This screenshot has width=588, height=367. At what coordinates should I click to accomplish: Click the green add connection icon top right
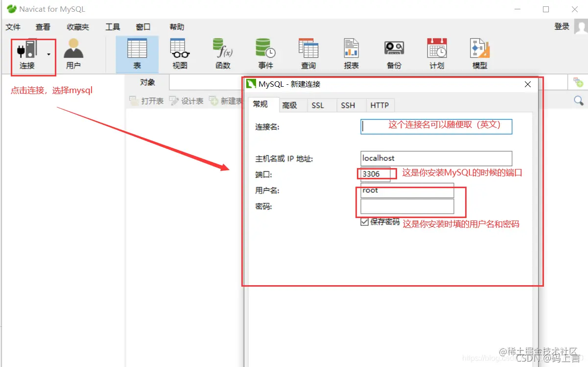pos(579,82)
